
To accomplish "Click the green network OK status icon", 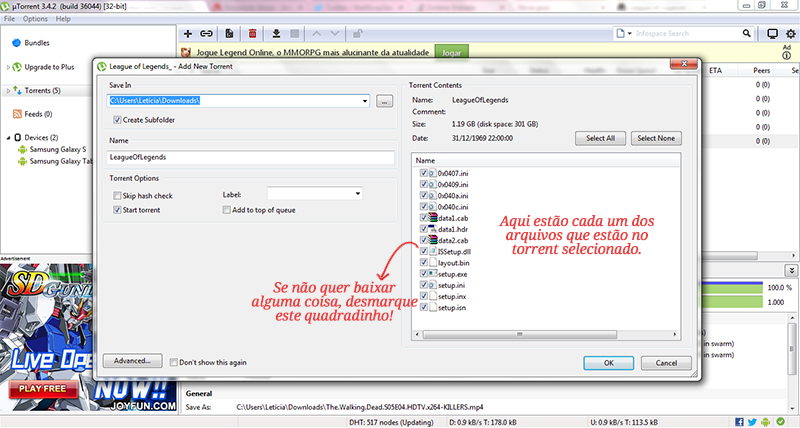I will (x=781, y=421).
